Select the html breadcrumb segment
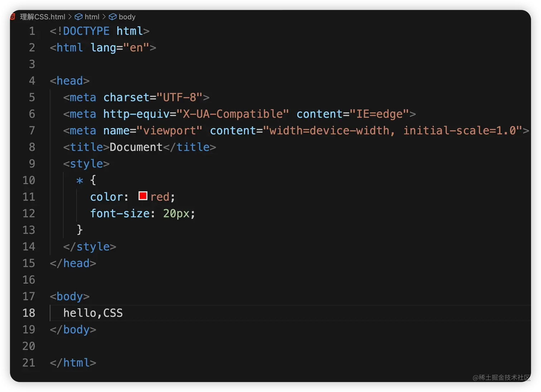This screenshot has height=392, width=541. [92, 17]
